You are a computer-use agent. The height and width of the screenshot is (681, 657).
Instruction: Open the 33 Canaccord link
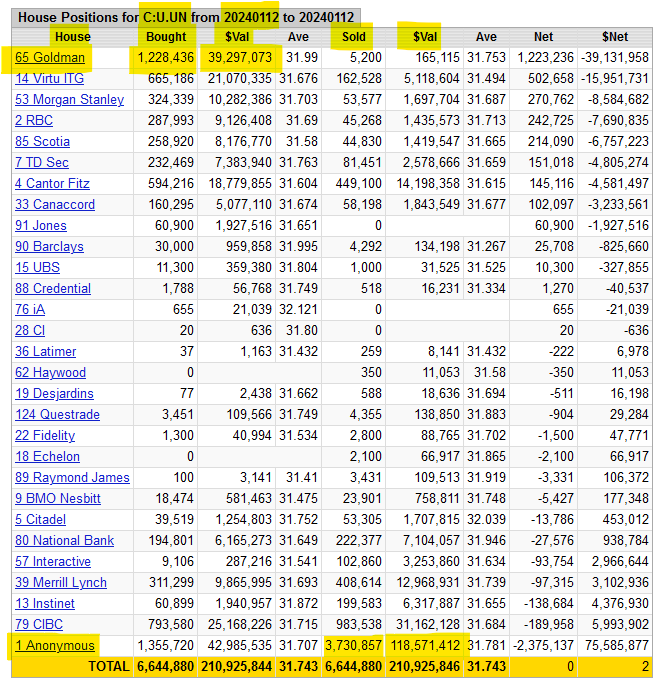click(55, 205)
